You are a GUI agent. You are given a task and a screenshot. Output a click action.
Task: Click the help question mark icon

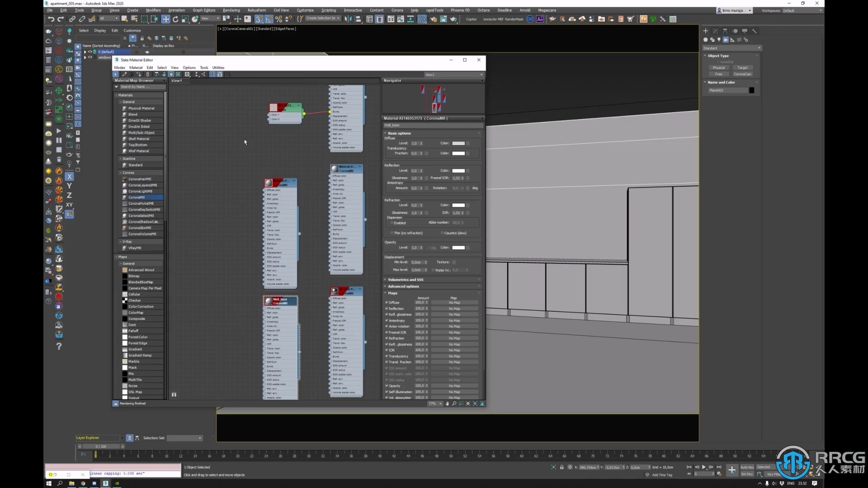tap(59, 346)
